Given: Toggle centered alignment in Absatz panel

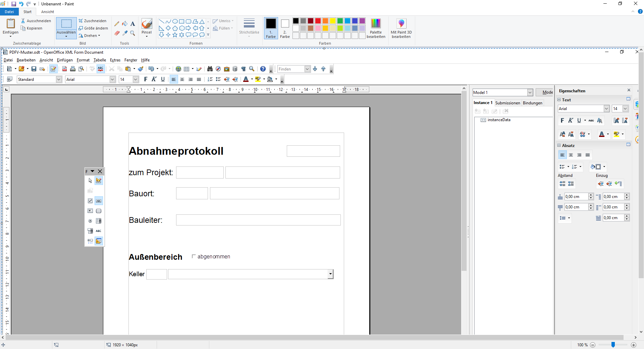Looking at the screenshot, I should [571, 155].
